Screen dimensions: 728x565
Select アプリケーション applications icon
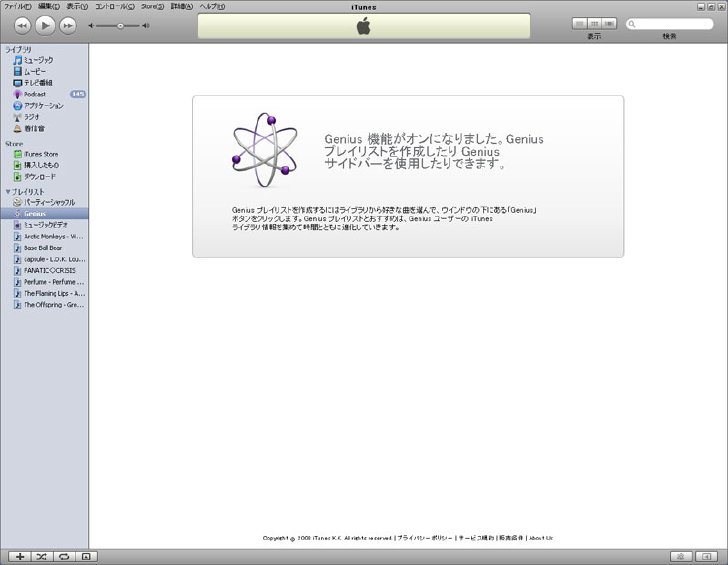coord(18,106)
